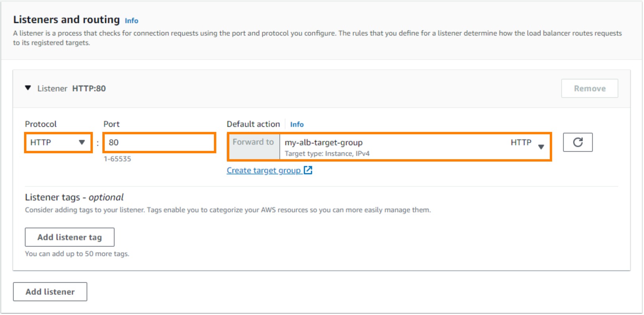The image size is (644, 315).
Task: Click the Add listener tag button
Action: pyautogui.click(x=70, y=237)
